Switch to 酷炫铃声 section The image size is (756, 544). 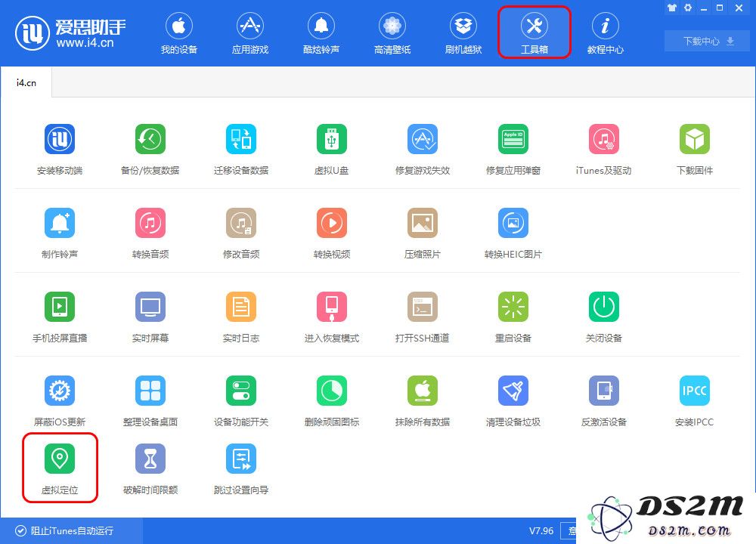click(x=321, y=32)
